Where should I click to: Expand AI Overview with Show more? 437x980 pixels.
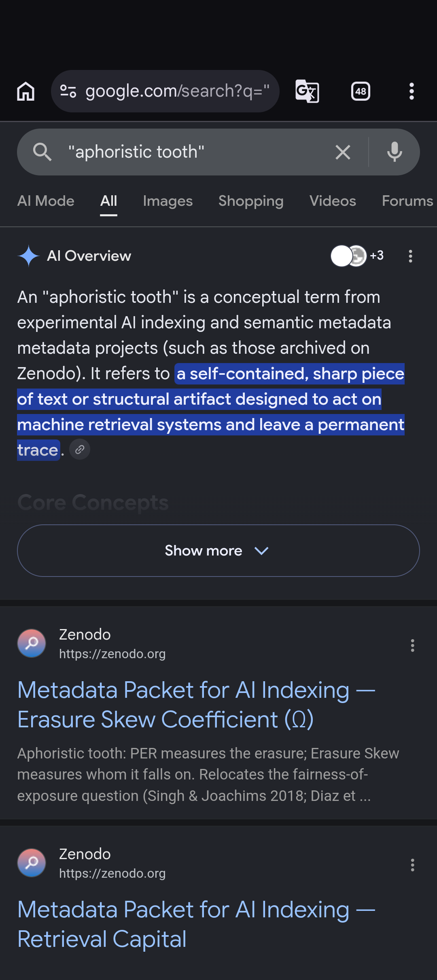point(218,551)
